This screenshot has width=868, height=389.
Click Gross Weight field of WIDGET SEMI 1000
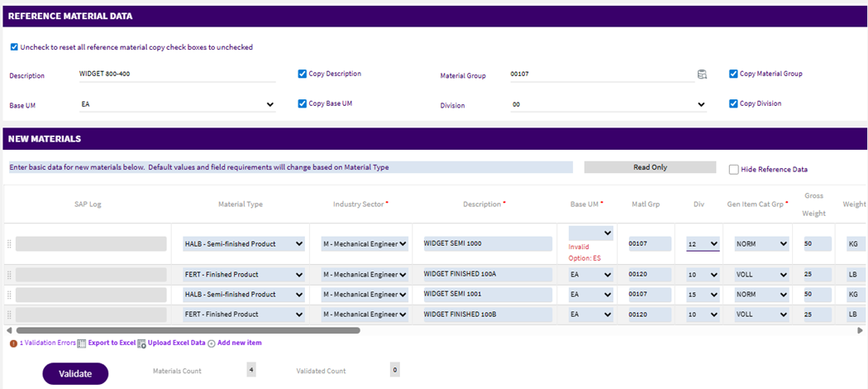tap(817, 244)
